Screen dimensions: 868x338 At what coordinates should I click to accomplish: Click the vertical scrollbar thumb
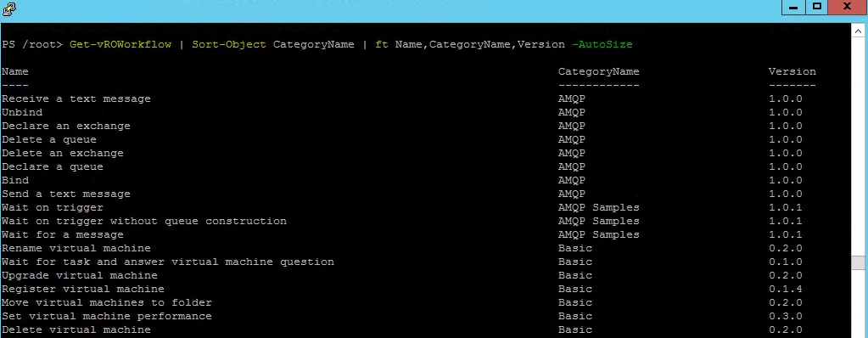click(x=858, y=262)
